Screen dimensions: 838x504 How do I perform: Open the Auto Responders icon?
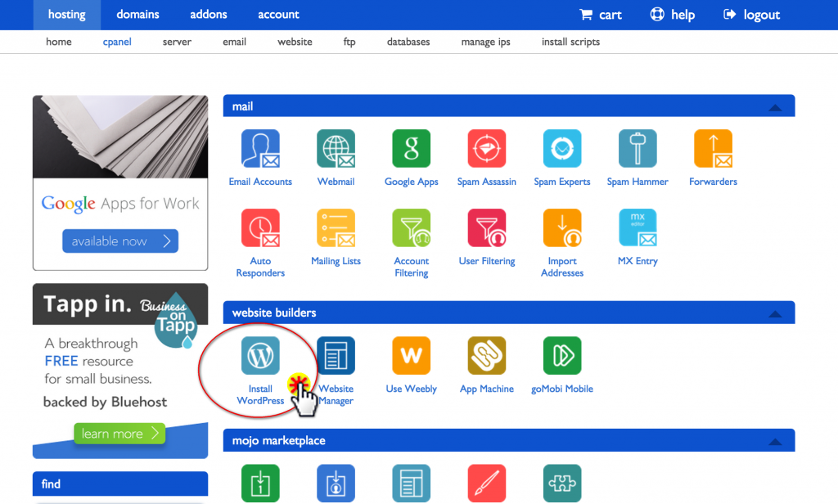click(260, 227)
